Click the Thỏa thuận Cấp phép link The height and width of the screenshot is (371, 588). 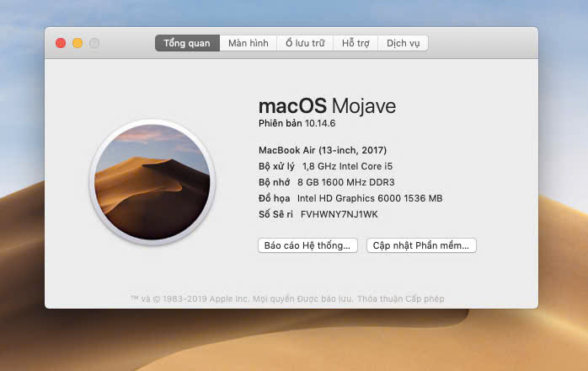[400, 298]
